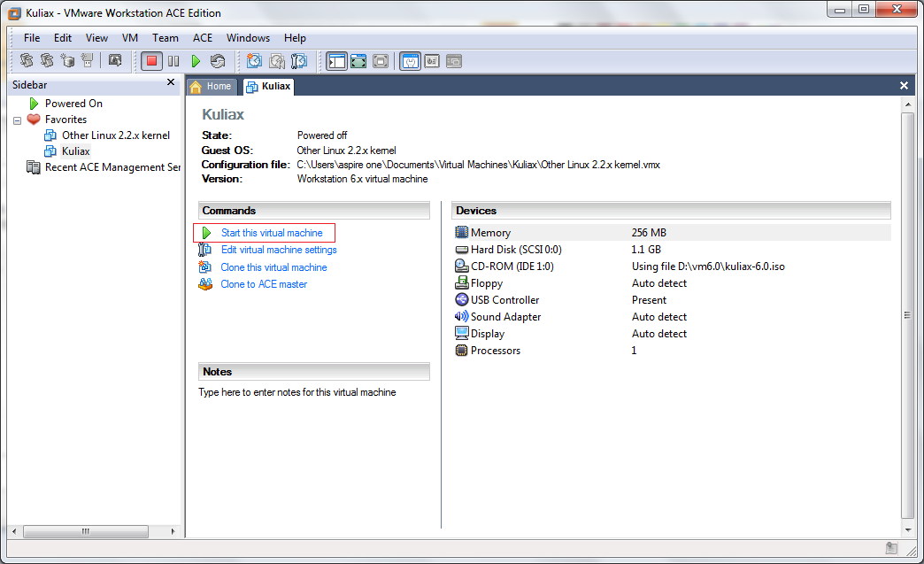Image resolution: width=924 pixels, height=564 pixels.
Task: Click Edit virtual machine settings link
Action: [x=279, y=250]
